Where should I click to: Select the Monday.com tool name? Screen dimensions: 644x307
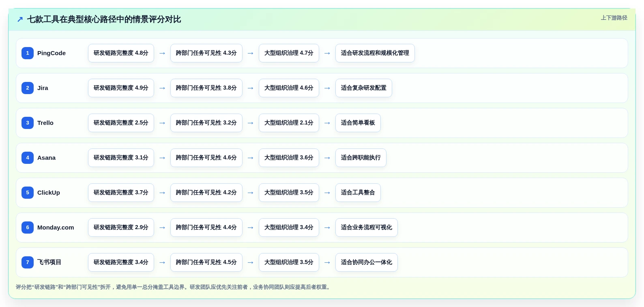[x=56, y=228]
